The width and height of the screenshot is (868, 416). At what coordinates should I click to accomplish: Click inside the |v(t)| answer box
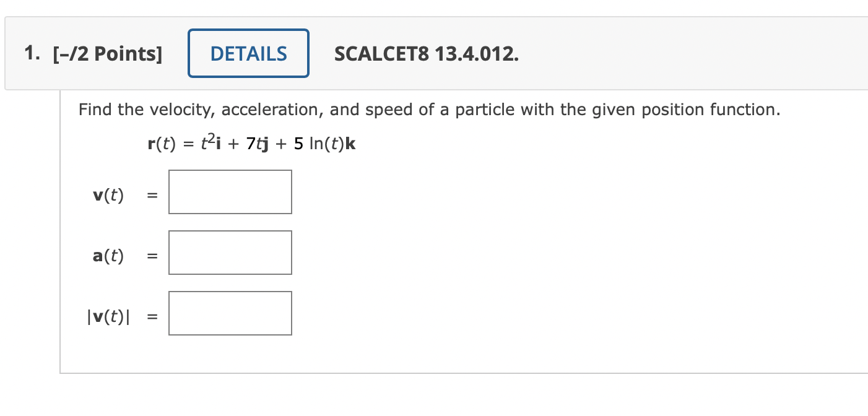coord(230,313)
